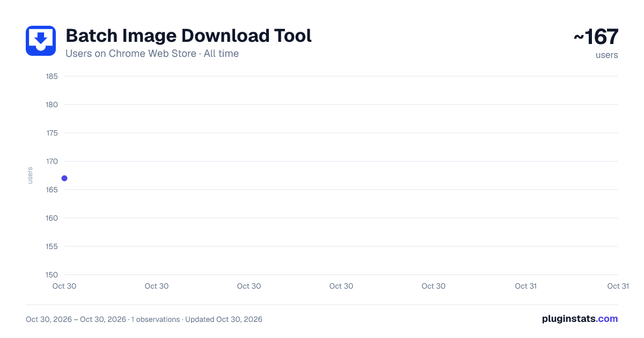644x338 pixels.
Task: Open the pluginstats.com link
Action: (x=580, y=319)
